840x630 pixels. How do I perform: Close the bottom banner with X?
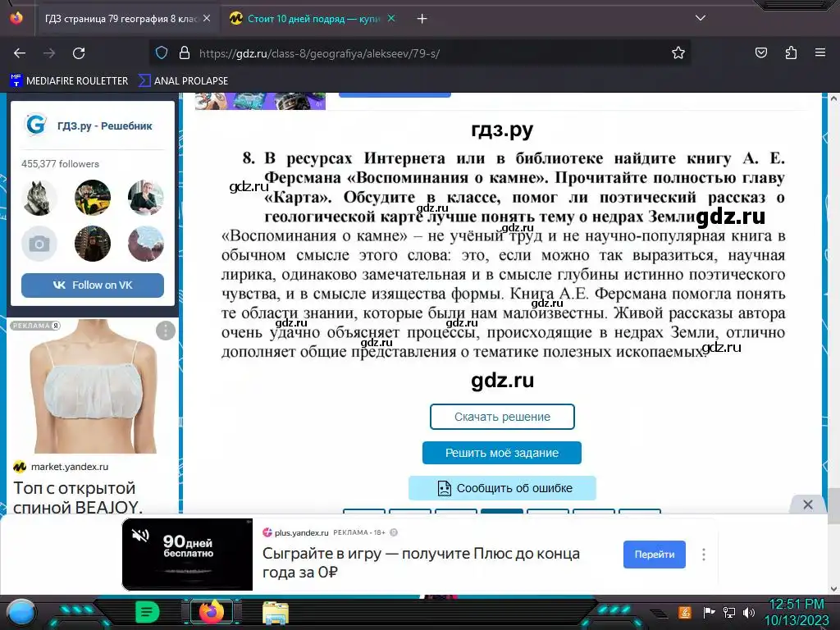808,504
